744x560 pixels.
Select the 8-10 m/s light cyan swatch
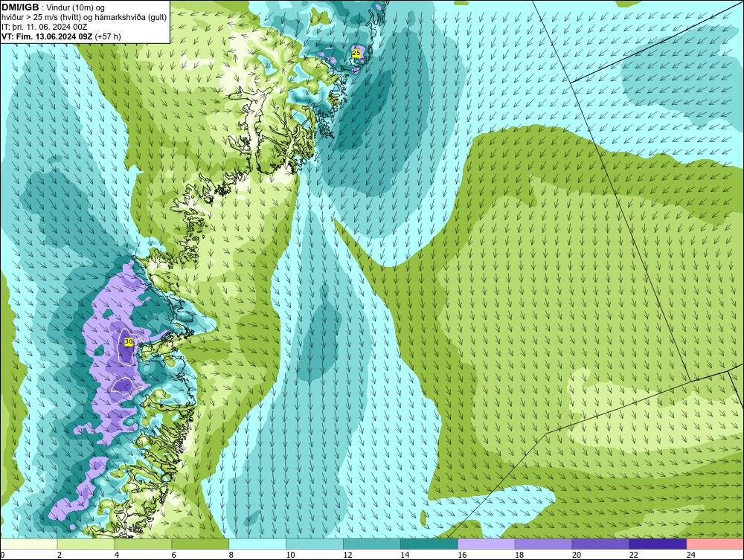click(257, 544)
